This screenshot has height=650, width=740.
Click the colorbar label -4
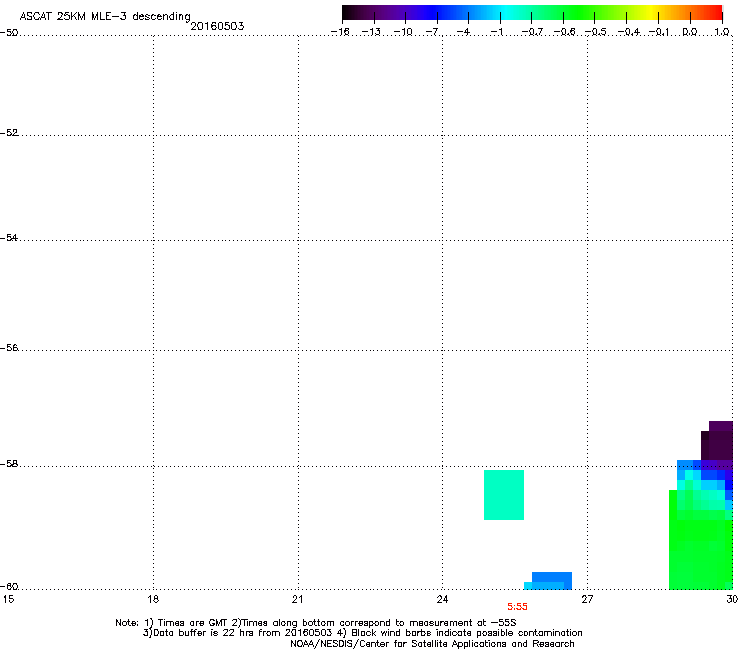465,32
